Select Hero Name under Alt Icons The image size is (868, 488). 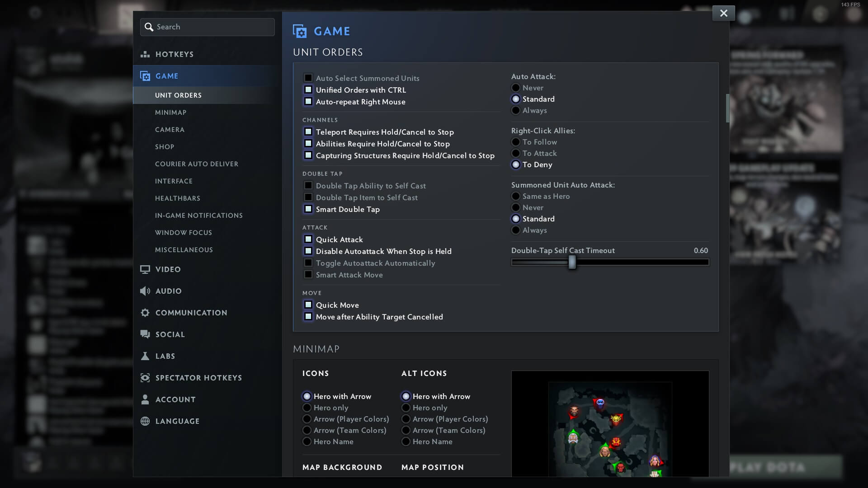pyautogui.click(x=406, y=441)
